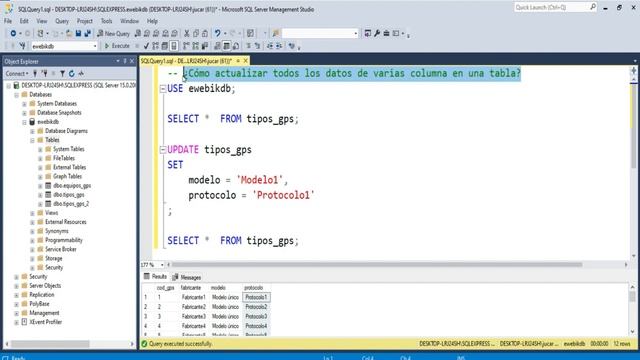
Task: Click the Activity Monitor icon in Object Explorer
Action: coord(81,73)
